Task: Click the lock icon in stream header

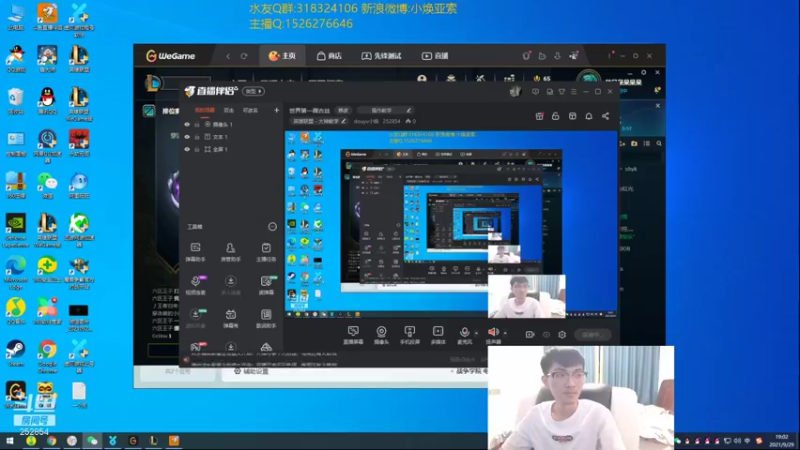Action: [x=556, y=116]
